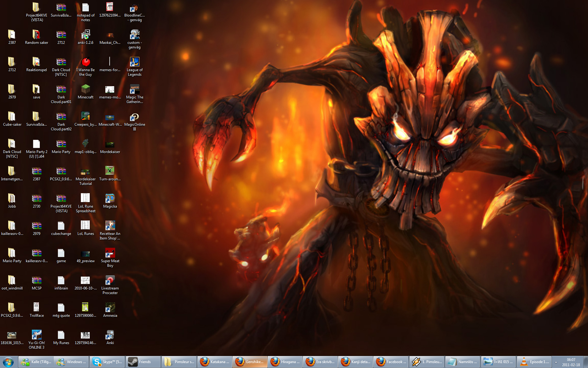Select the Turn-aroun... creeper image
588x368 pixels.
[110, 174]
